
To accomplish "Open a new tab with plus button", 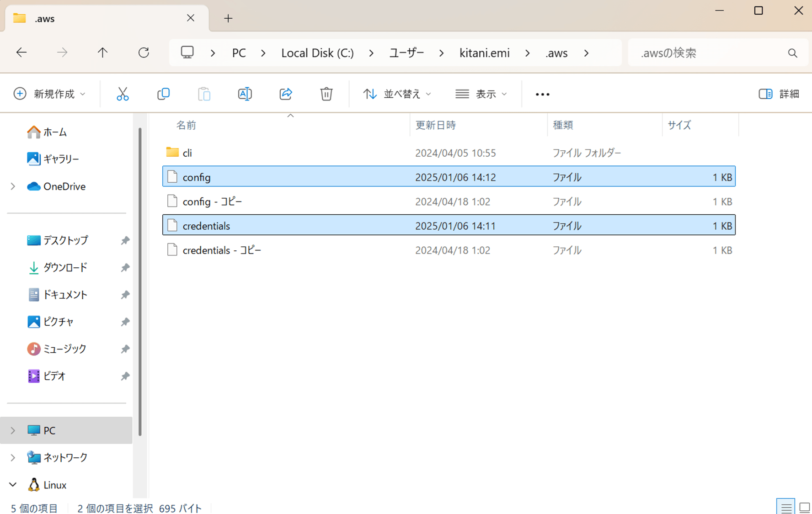I will [228, 18].
